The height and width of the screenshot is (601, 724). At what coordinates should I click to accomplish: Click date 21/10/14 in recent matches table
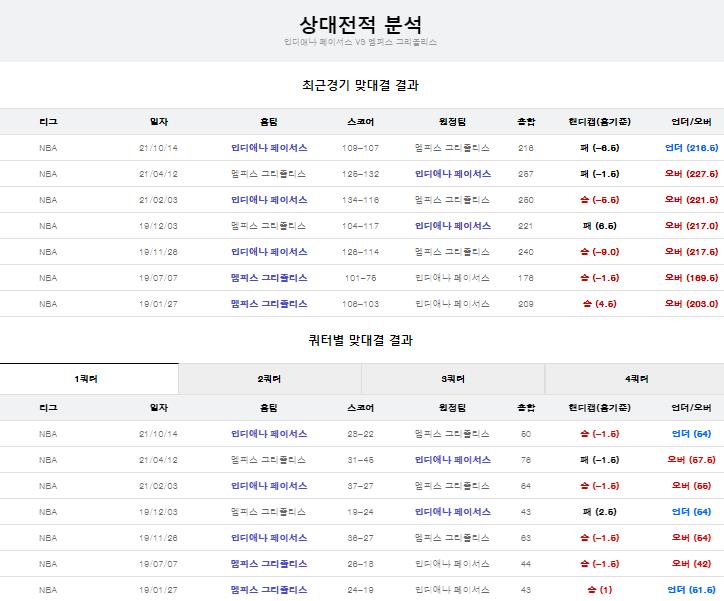pyautogui.click(x=158, y=148)
